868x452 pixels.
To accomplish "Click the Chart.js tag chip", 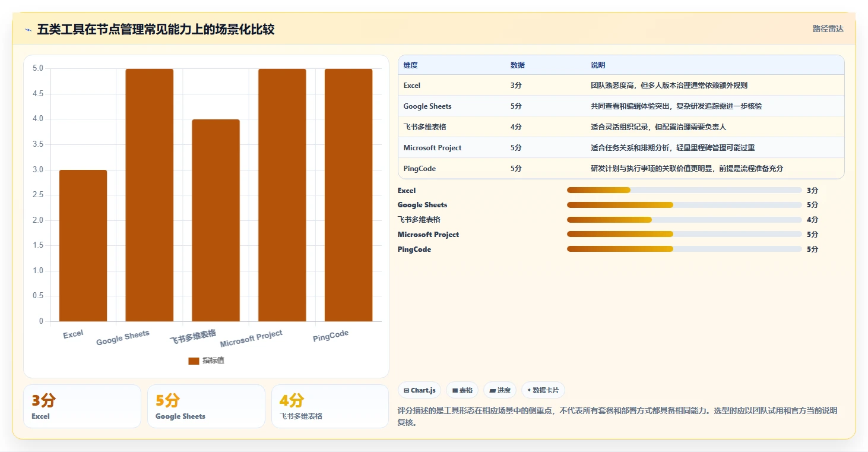I will coord(419,390).
